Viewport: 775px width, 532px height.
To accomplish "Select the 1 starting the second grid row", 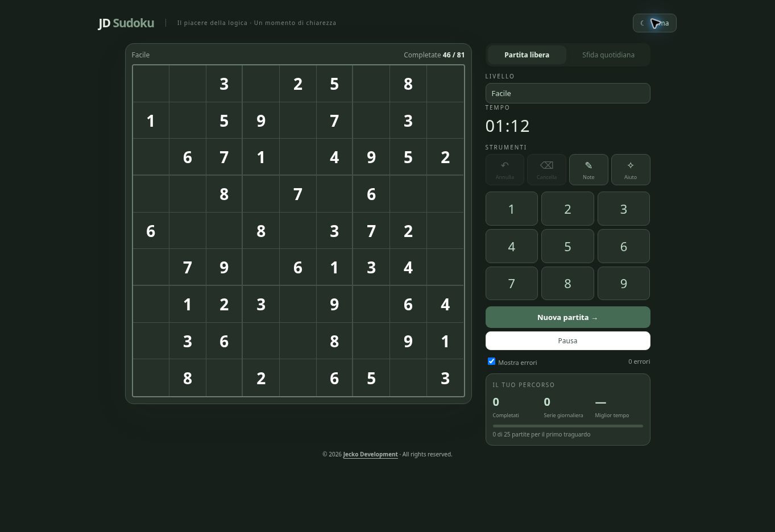I will point(151,120).
